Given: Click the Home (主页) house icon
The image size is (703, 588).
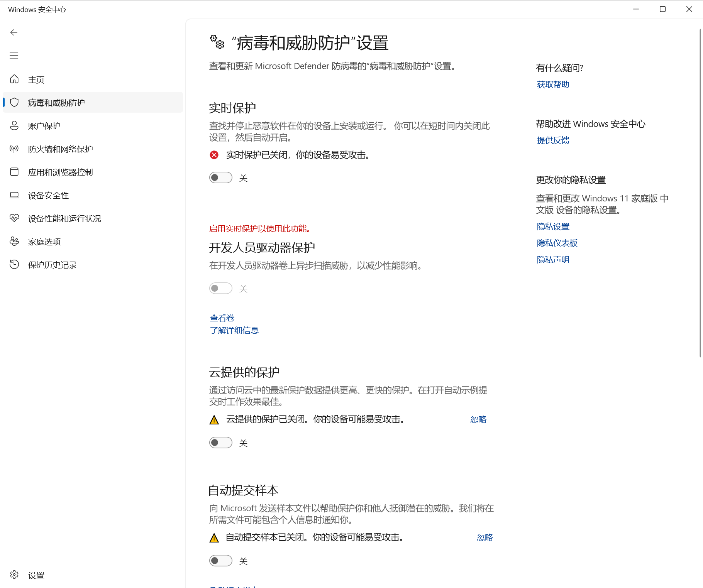Looking at the screenshot, I should point(14,79).
